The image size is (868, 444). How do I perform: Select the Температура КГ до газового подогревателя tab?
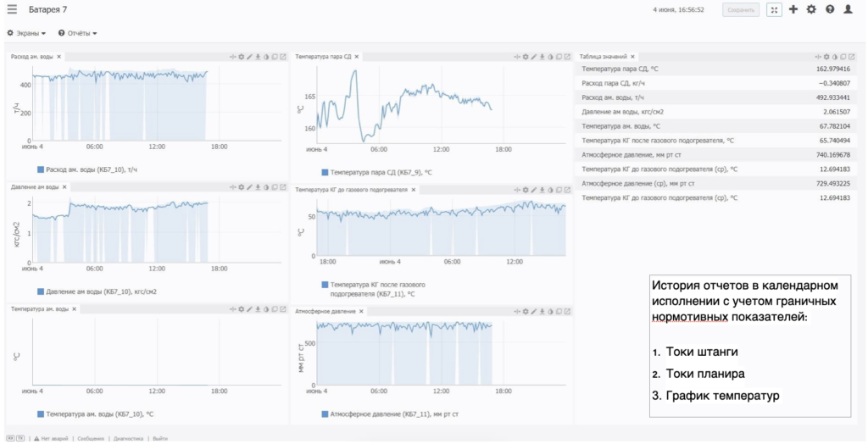point(352,190)
